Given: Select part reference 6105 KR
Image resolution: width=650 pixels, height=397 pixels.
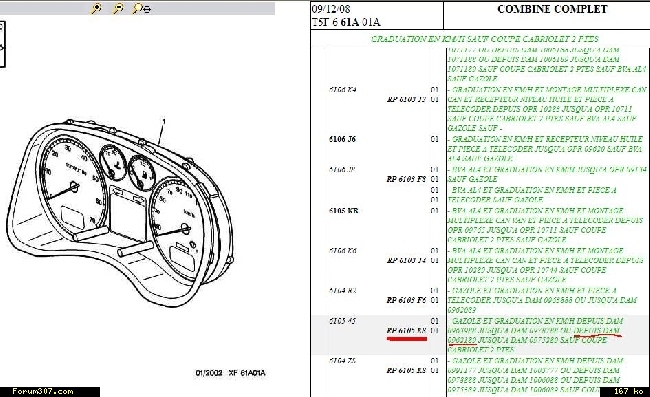Looking at the screenshot, I should 343,211.
